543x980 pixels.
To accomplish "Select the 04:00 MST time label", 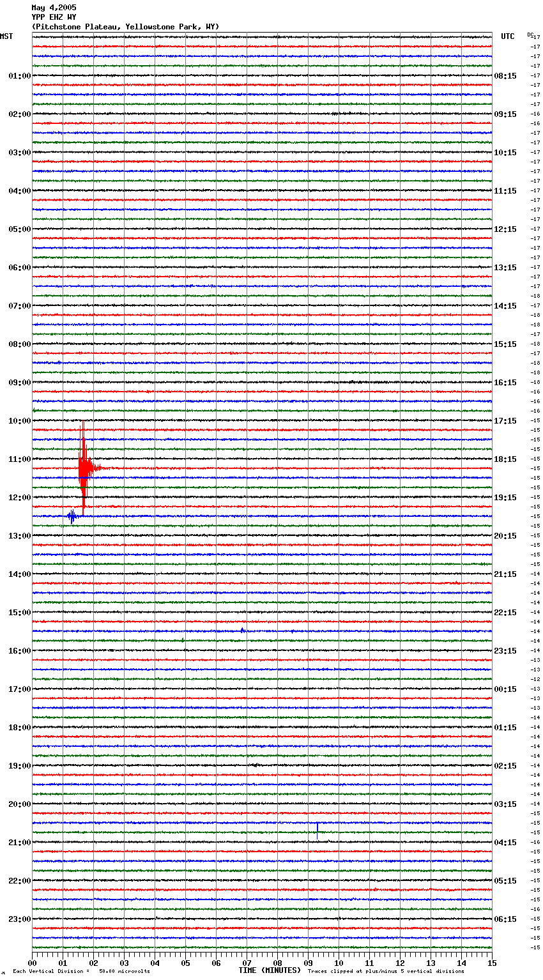I will pos(20,191).
